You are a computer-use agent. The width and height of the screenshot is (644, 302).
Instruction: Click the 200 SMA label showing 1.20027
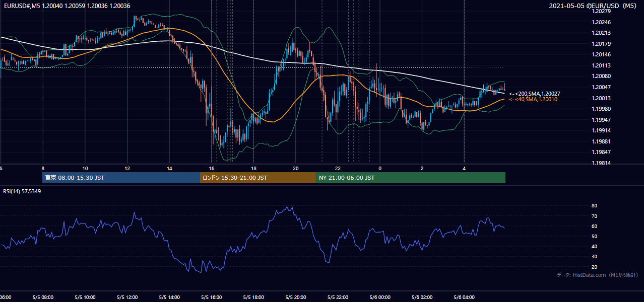535,94
